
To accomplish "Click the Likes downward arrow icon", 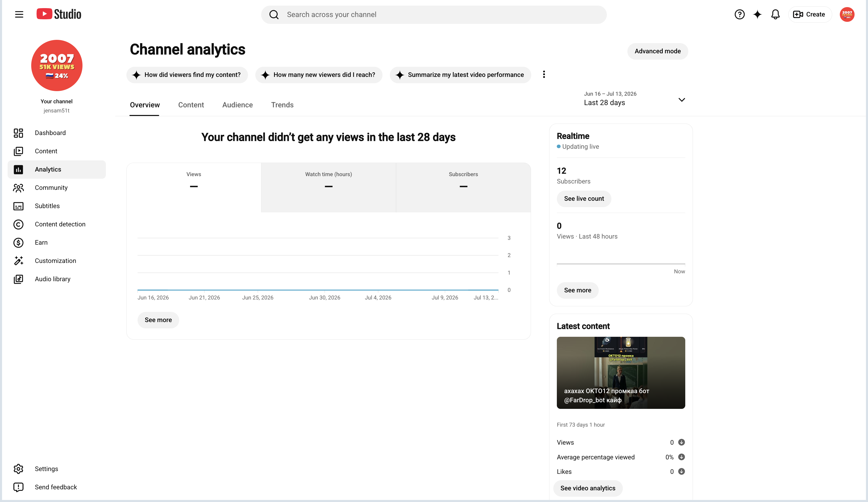I will [681, 471].
